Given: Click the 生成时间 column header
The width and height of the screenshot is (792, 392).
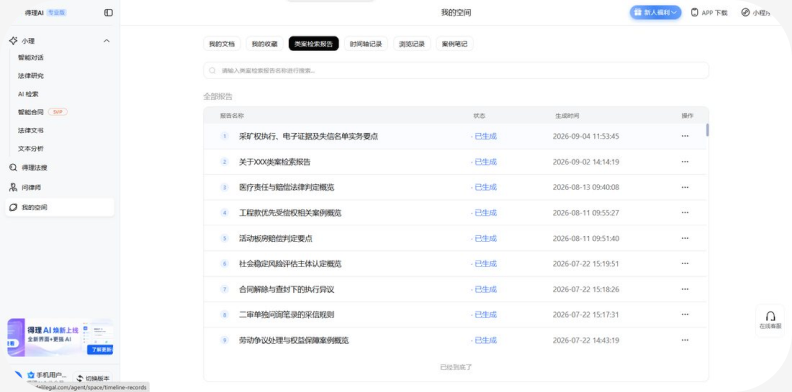Looking at the screenshot, I should 567,116.
